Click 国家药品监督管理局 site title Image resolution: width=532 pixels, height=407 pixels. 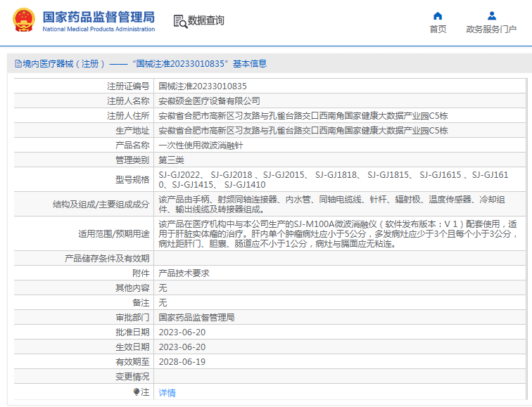click(99, 17)
